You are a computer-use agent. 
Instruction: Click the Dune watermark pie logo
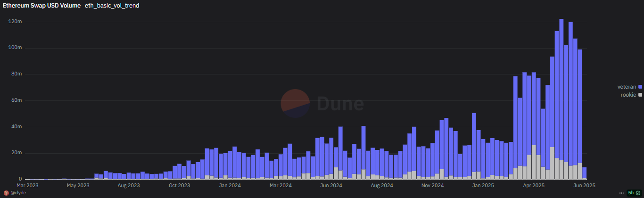coord(295,103)
